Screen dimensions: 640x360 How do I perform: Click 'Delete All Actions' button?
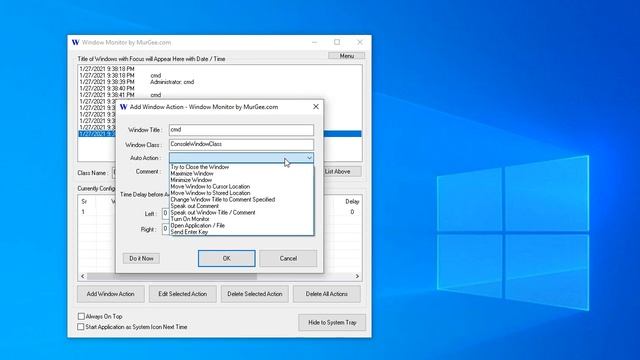pos(327,294)
